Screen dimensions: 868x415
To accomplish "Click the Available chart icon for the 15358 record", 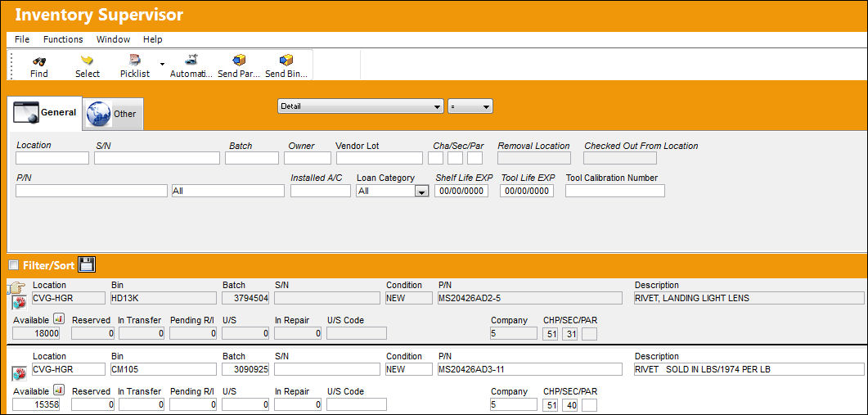I will click(x=59, y=390).
